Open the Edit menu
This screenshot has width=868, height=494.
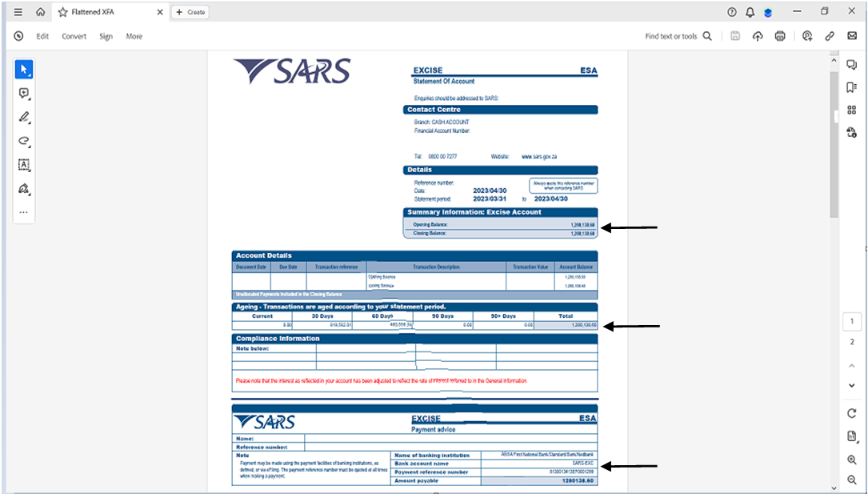[x=42, y=36]
